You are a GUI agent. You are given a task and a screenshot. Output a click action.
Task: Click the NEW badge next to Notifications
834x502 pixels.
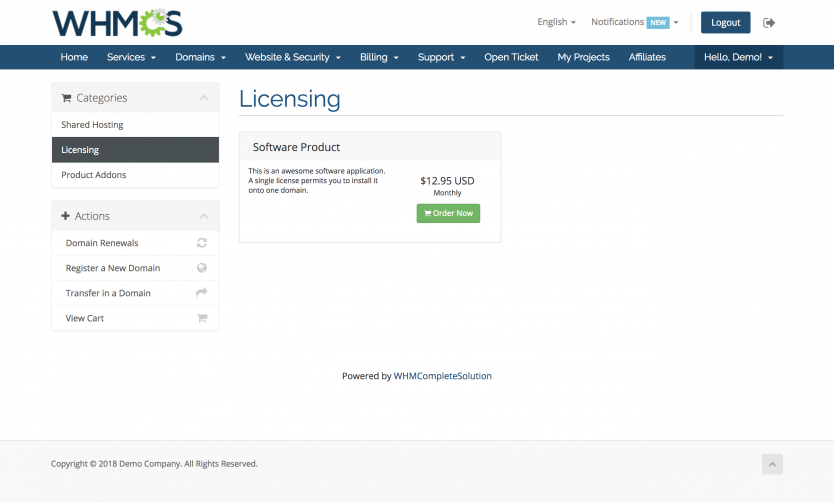coord(658,22)
